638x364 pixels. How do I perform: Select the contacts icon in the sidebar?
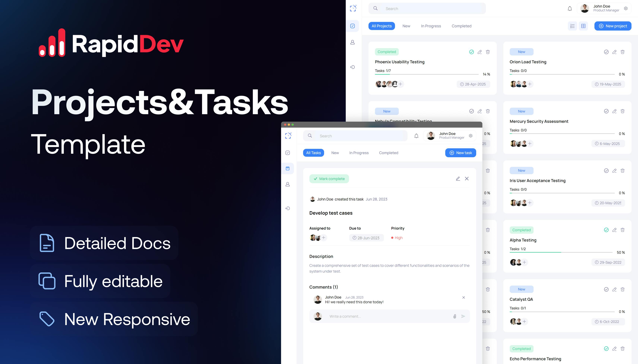[x=353, y=42]
